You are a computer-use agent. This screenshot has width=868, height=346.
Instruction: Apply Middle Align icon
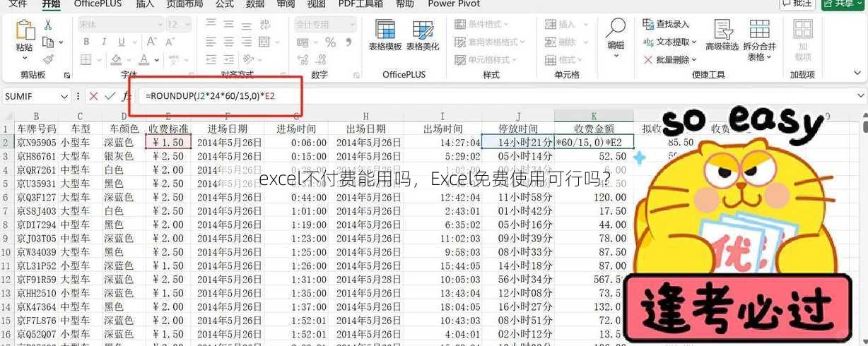click(228, 24)
